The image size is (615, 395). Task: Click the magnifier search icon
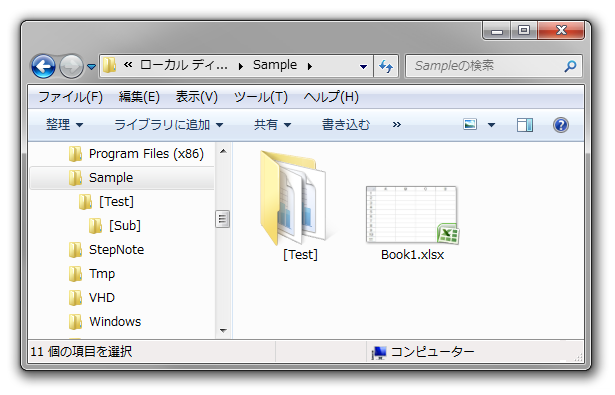[x=570, y=66]
